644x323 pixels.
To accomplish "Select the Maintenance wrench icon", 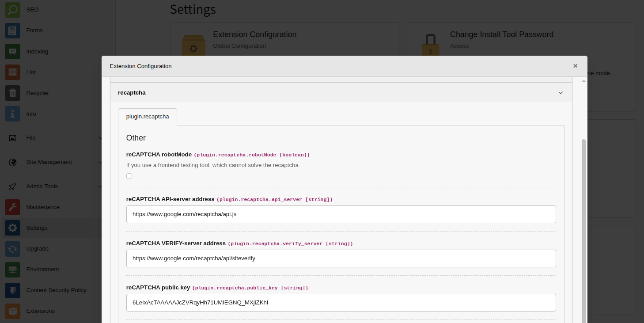I will click(13, 207).
